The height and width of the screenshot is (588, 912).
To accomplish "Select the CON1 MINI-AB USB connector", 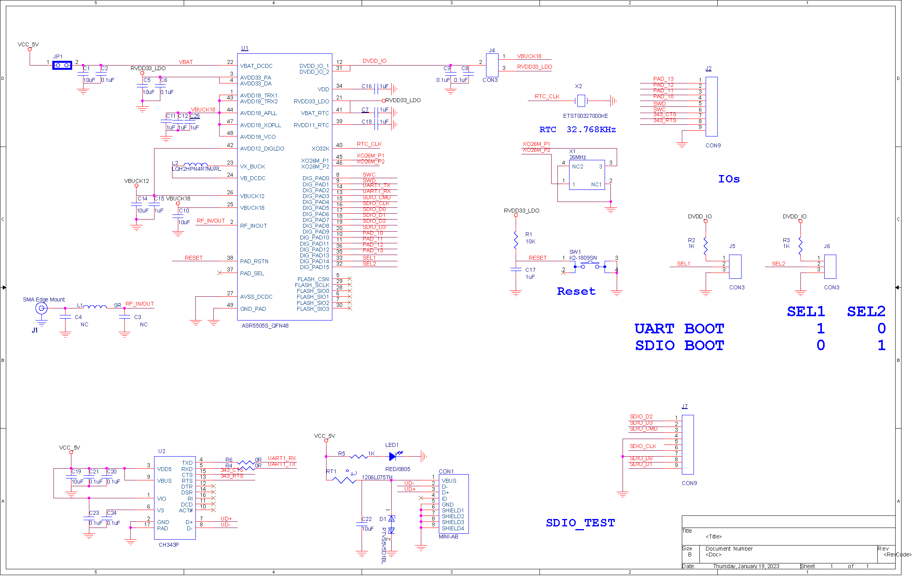I will click(454, 504).
